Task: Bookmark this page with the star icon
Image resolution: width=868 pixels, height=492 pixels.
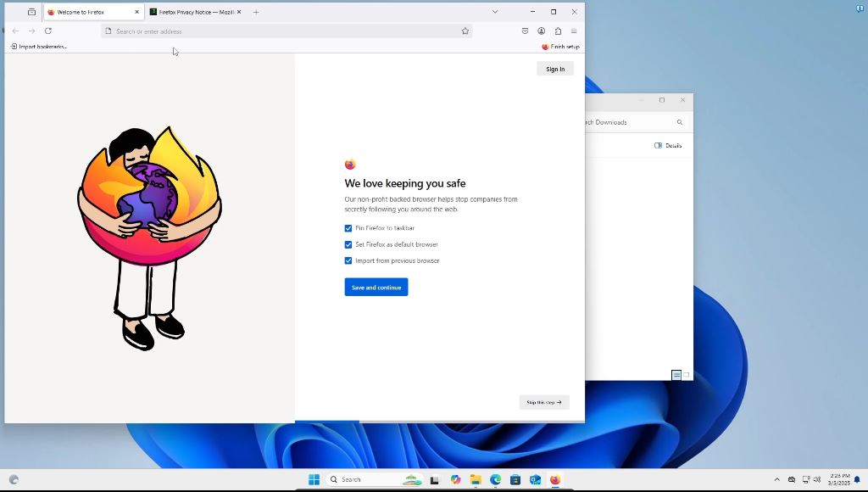Action: pos(465,31)
